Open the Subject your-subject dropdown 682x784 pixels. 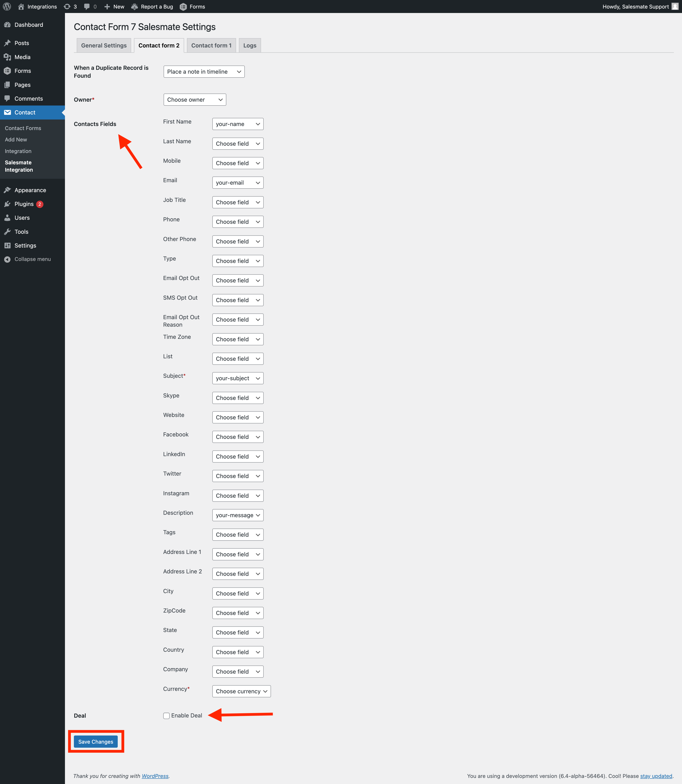tap(238, 378)
